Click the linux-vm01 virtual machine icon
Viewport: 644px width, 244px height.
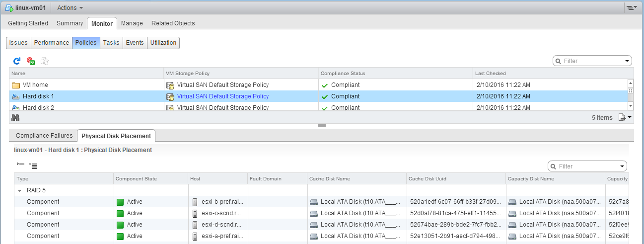[9, 8]
